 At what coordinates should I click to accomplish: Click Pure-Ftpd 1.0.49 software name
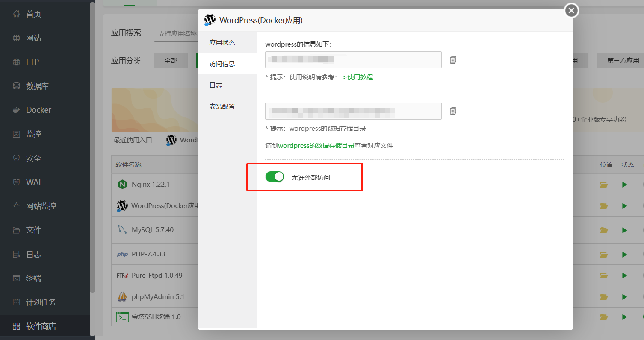(x=157, y=276)
